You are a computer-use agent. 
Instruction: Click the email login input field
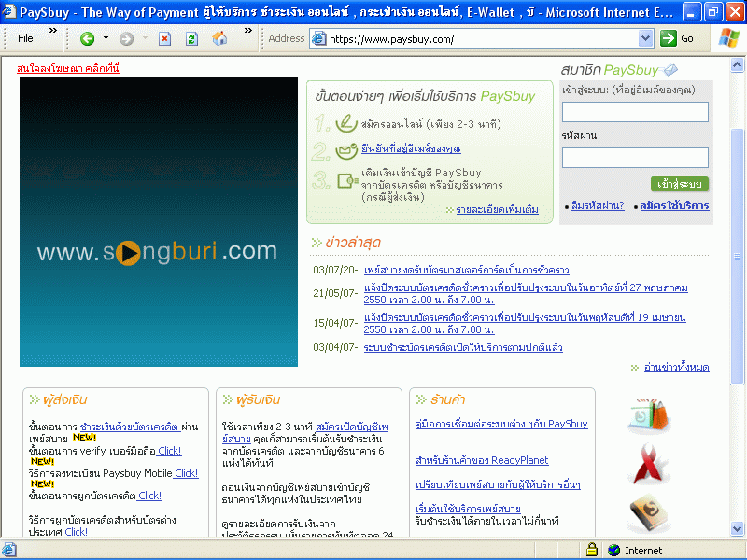point(635,112)
